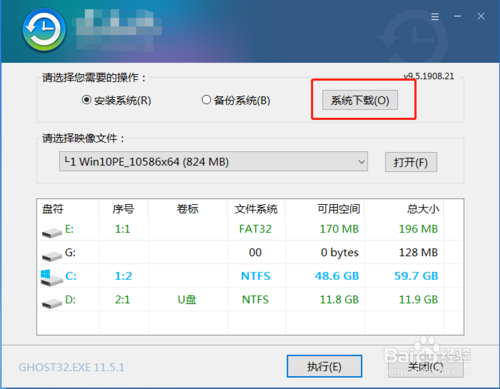Expand the Win10PE image file dropdown
Viewport: 500px width, 389px height.
pyautogui.click(x=213, y=162)
